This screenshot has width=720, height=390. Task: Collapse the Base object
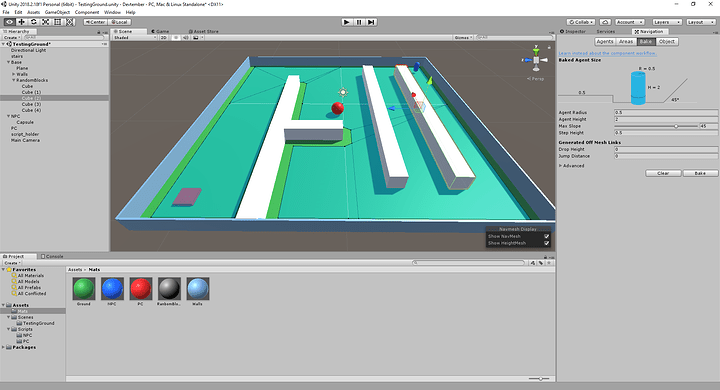click(8, 62)
